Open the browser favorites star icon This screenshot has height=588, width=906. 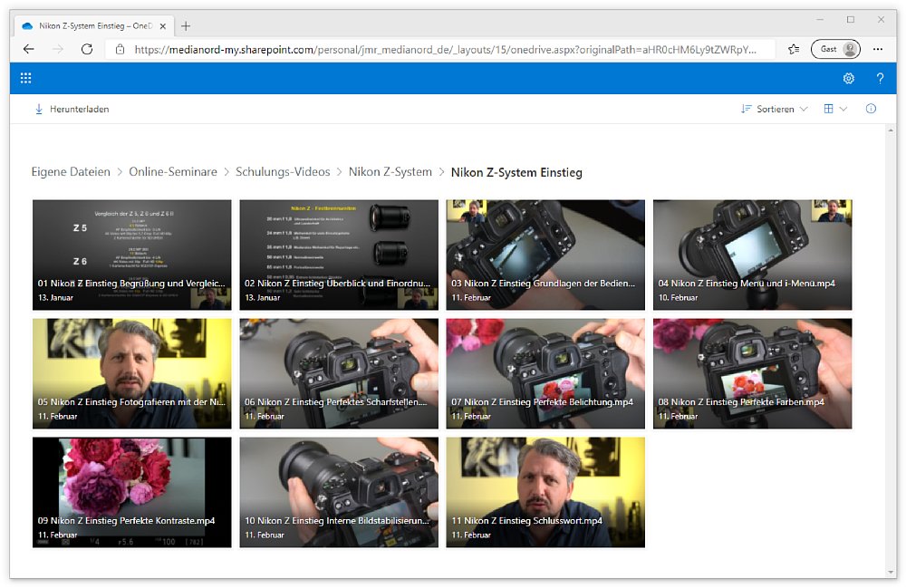(794, 49)
